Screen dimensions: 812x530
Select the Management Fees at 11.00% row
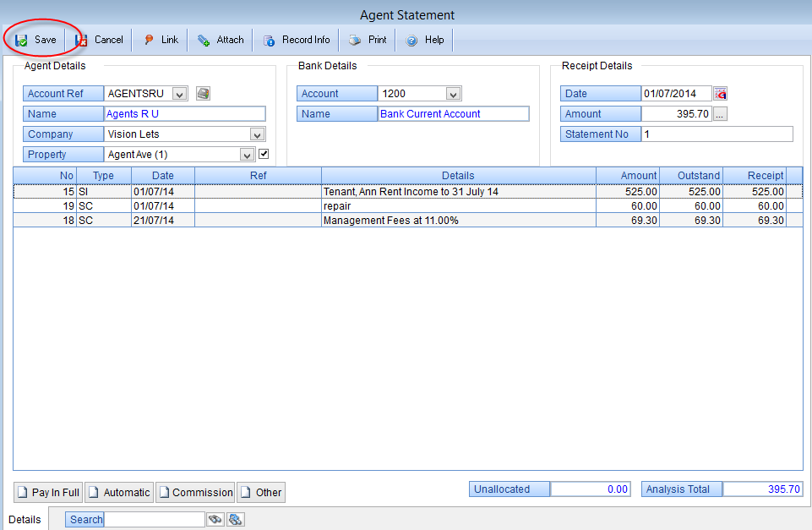pos(408,221)
